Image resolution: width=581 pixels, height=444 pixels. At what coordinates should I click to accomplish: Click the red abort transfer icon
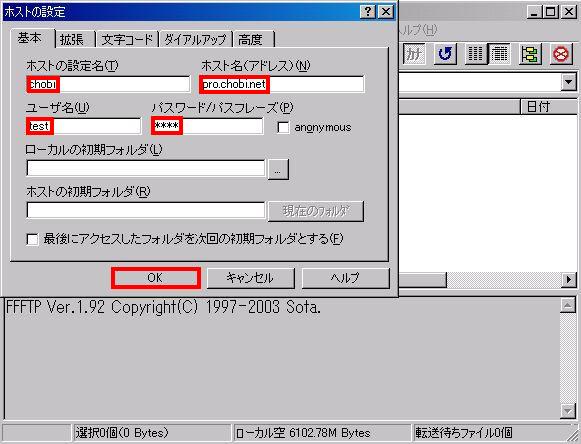click(561, 54)
